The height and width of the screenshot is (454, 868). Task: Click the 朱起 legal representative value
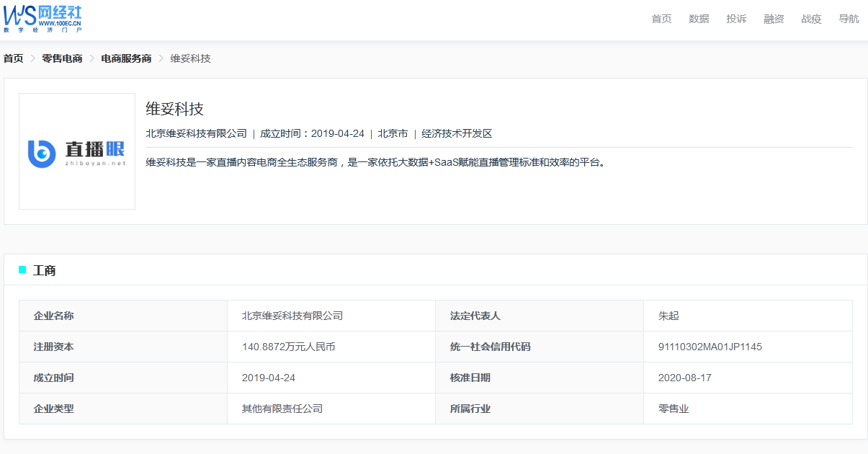tap(668, 316)
